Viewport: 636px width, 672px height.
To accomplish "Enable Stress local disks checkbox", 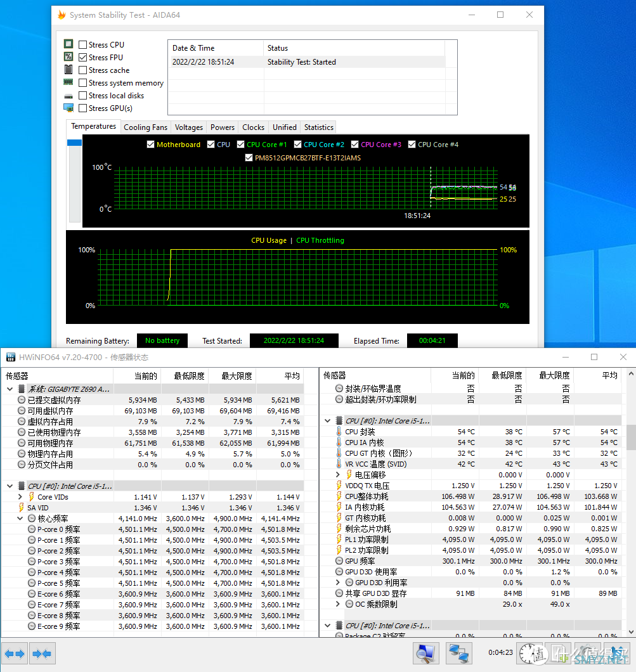I will tap(83, 96).
